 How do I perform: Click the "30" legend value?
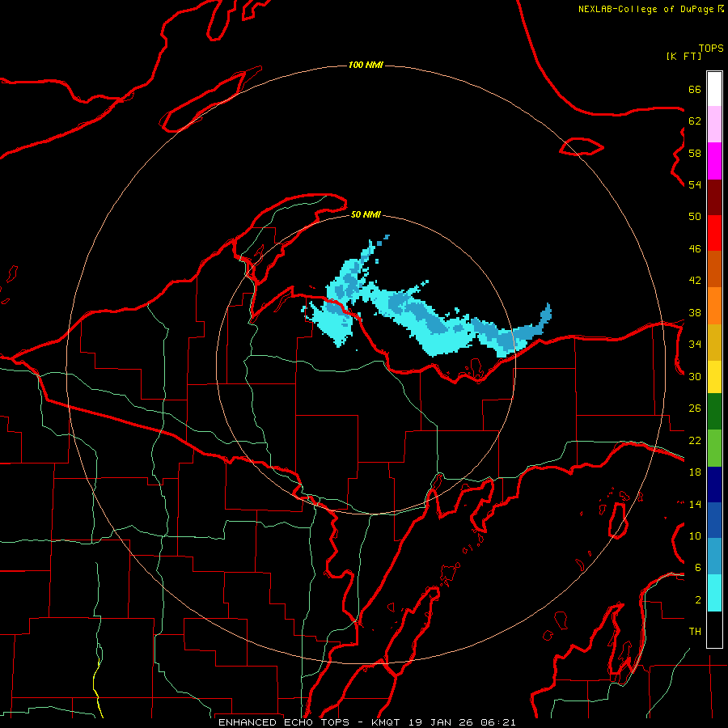[x=695, y=376]
